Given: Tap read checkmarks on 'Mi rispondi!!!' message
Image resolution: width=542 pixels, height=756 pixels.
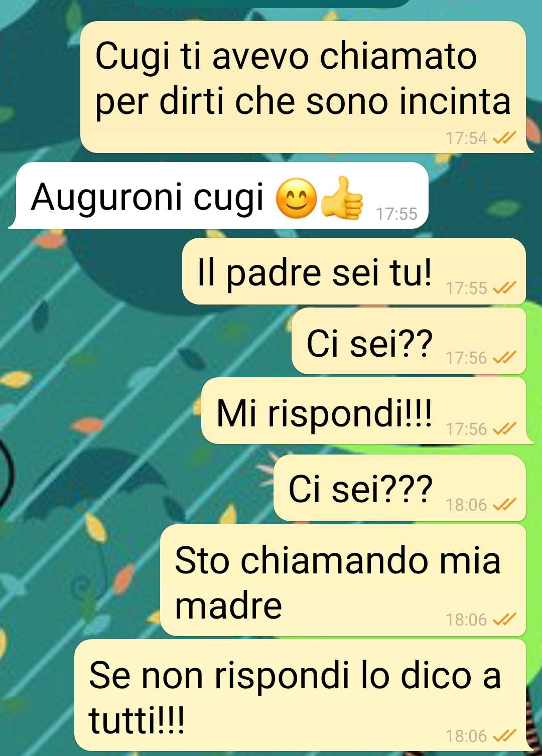Looking at the screenshot, I should [x=504, y=429].
